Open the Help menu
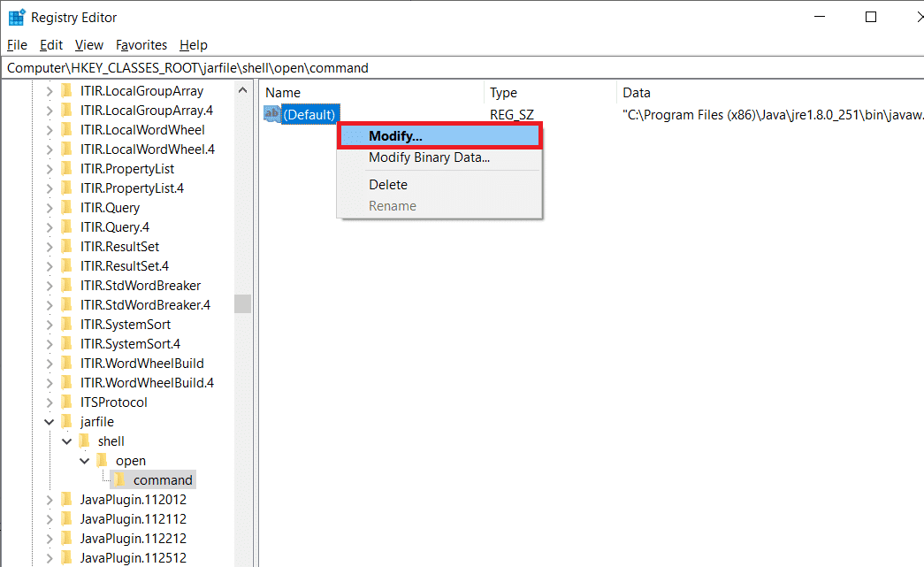Viewport: 924px width, 567px height. (194, 45)
